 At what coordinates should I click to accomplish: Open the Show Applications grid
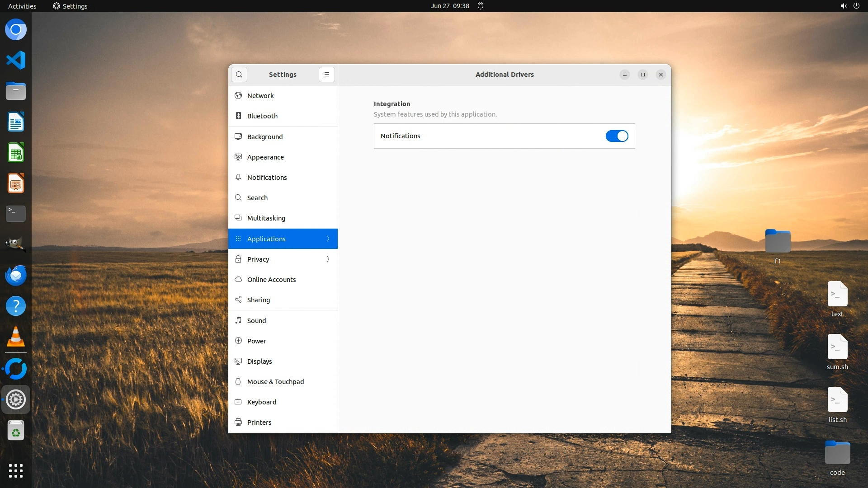click(x=16, y=471)
